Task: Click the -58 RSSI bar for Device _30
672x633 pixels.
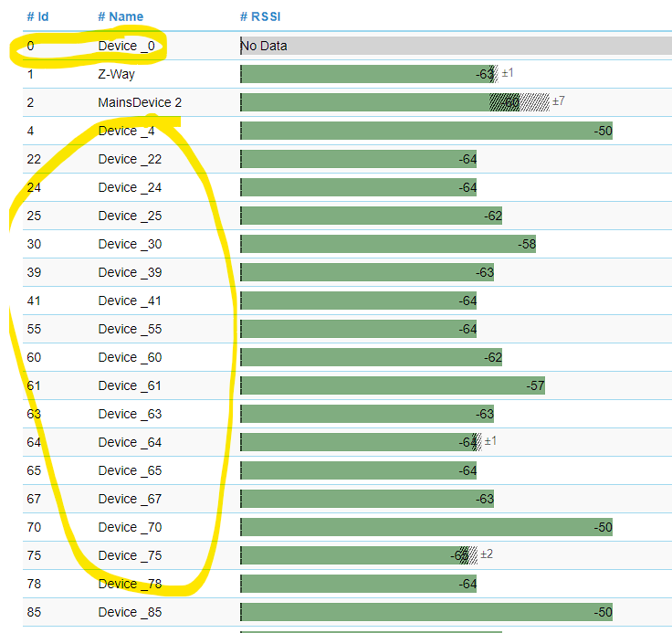Action: click(x=387, y=244)
